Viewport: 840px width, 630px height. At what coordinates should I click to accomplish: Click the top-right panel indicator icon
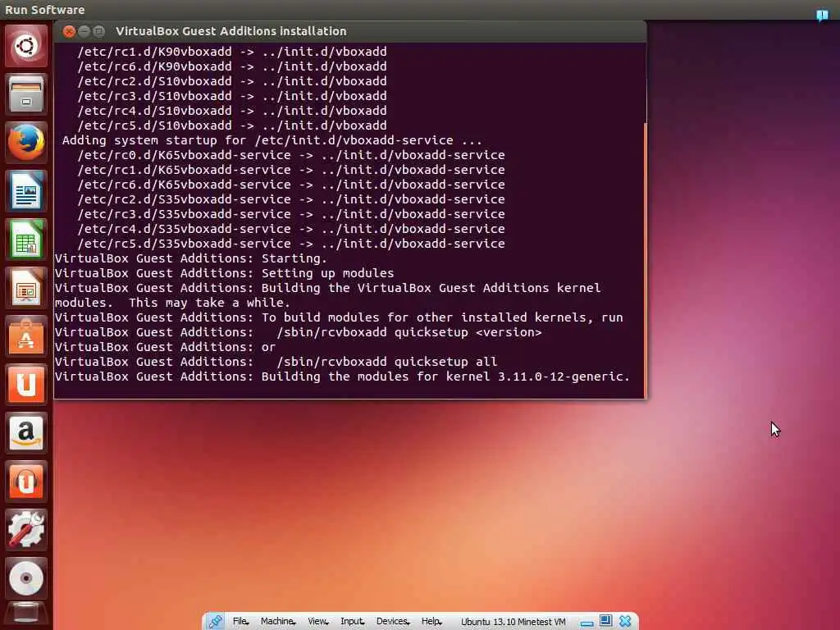(x=822, y=15)
